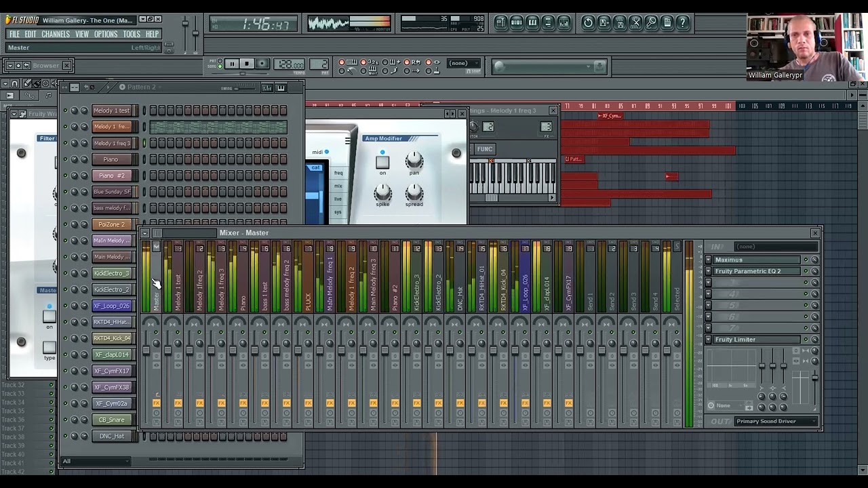Switch on the Amp Modifier 'on' button

tap(382, 162)
